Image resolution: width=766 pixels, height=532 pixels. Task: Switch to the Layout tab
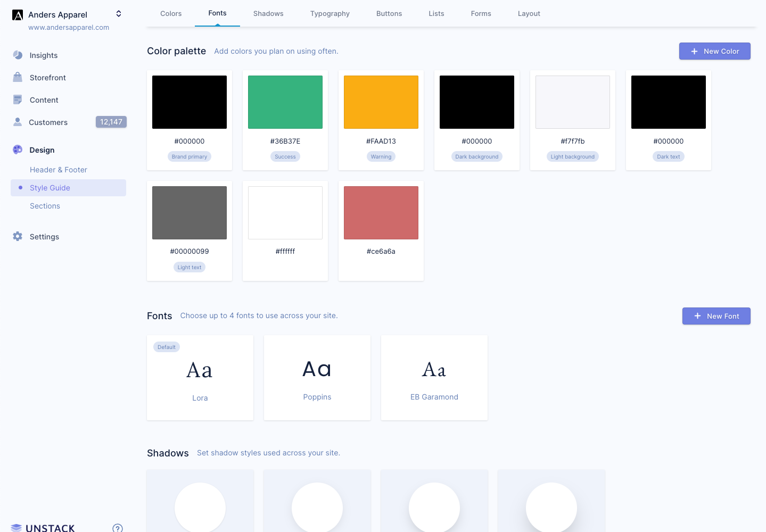tap(529, 13)
